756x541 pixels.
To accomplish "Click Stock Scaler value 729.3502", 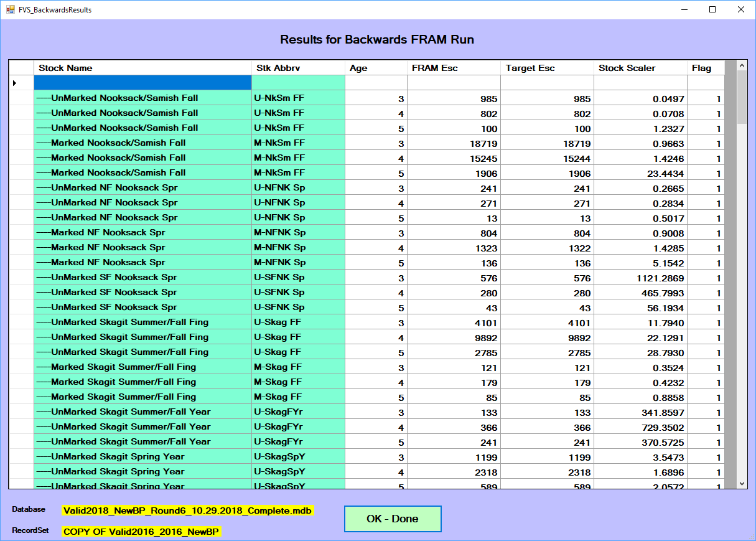I will click(664, 427).
